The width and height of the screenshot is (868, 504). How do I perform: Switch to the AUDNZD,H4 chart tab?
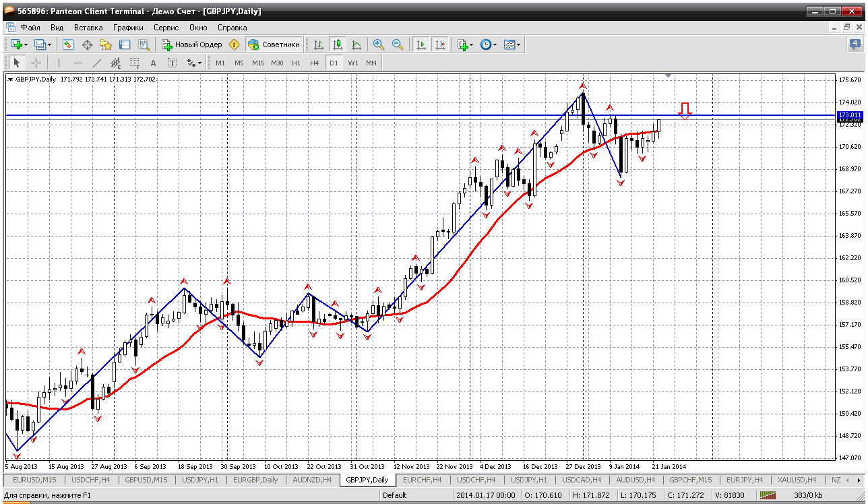pos(312,480)
